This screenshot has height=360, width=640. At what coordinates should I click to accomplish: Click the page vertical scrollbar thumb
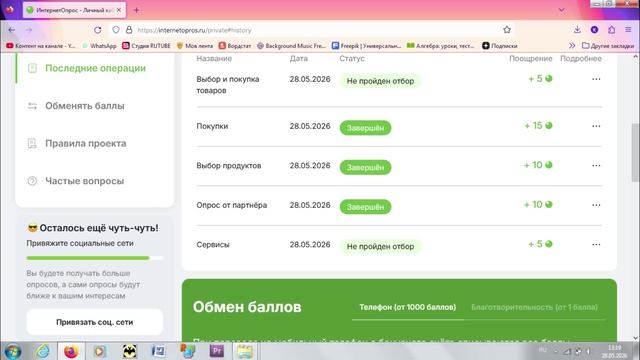[635, 152]
